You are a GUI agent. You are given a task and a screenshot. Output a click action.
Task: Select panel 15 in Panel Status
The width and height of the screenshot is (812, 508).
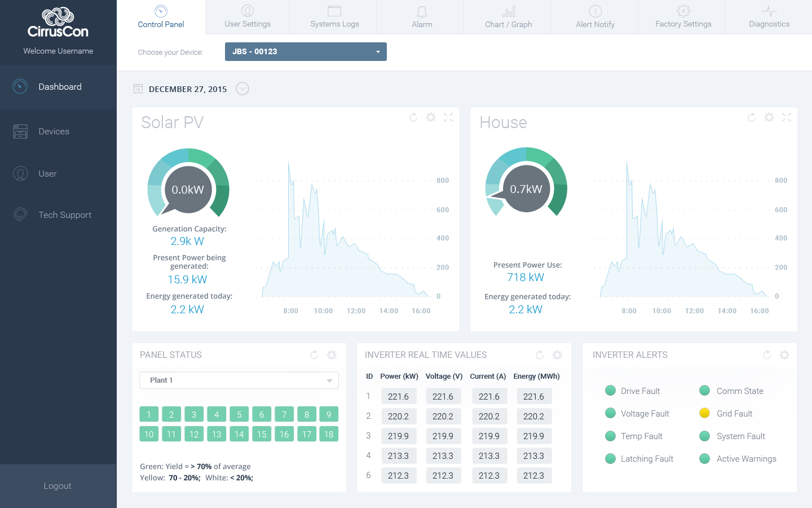pos(262,433)
